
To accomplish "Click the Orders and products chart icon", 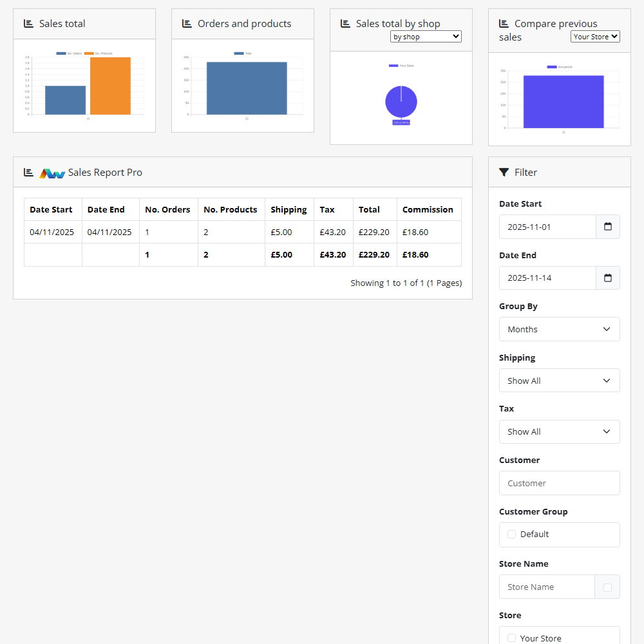I will [x=187, y=23].
